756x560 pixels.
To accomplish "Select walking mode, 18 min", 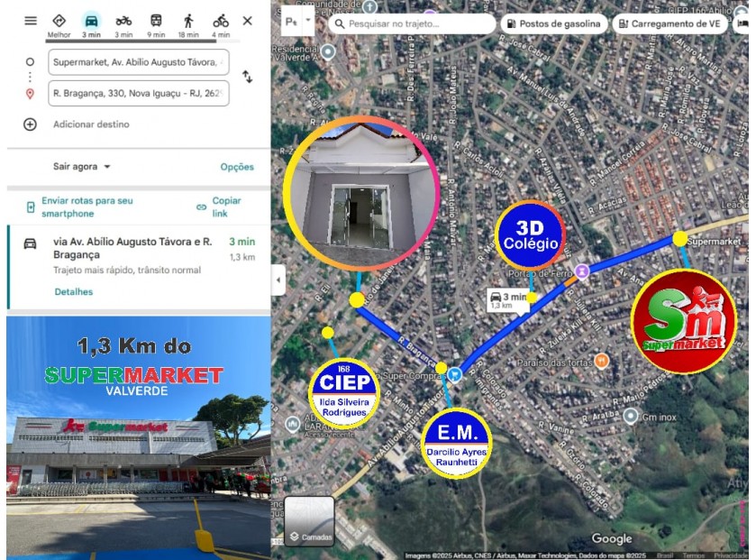I will (x=188, y=25).
